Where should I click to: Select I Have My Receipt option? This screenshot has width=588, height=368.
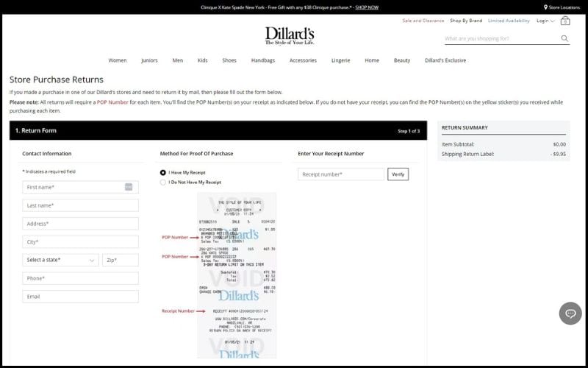click(x=162, y=173)
